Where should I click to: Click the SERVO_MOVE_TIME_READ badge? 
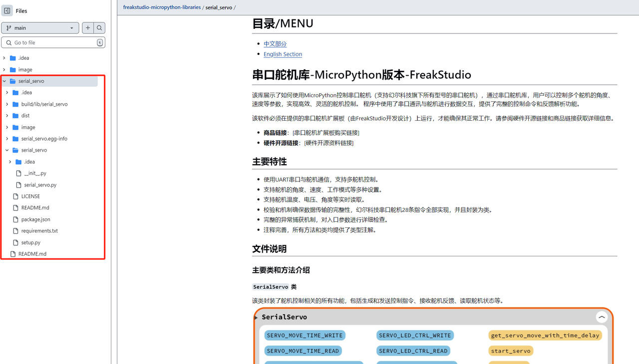tap(303, 351)
